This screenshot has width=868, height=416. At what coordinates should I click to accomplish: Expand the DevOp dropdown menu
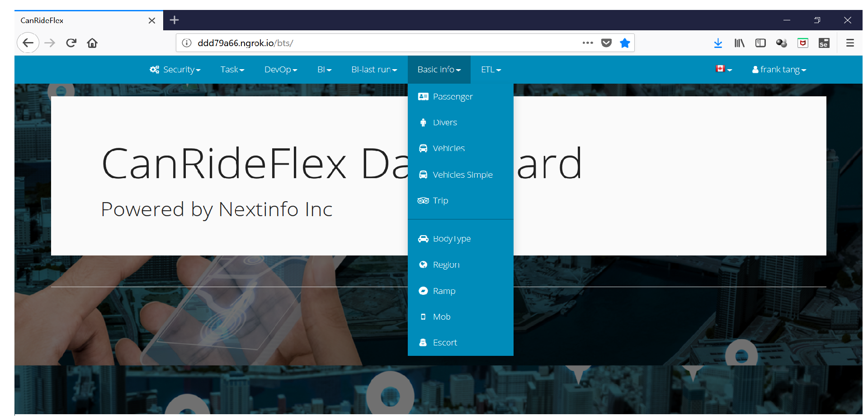281,70
